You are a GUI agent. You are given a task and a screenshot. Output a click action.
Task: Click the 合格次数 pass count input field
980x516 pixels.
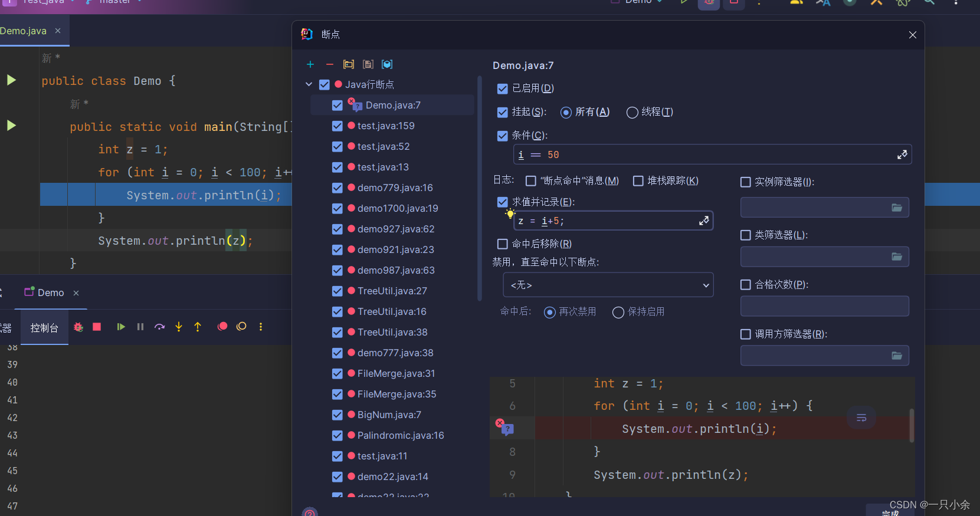click(x=825, y=306)
